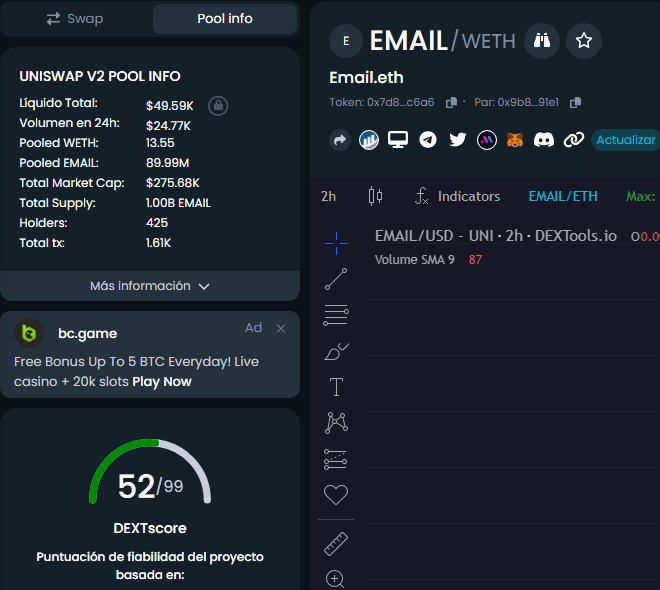
Task: Open the desktop monitor icon
Action: [x=398, y=140]
